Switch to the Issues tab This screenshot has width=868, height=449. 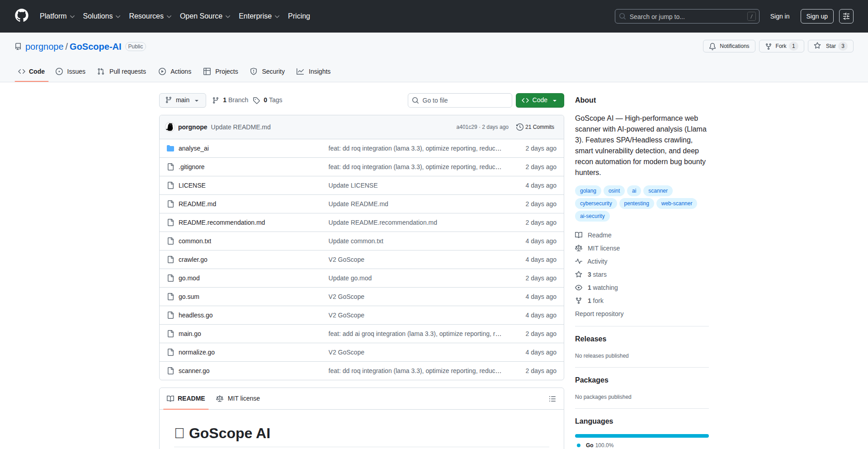pyautogui.click(x=71, y=71)
